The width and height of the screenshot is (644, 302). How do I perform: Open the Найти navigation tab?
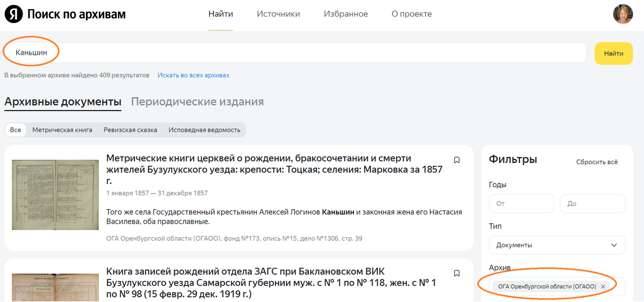coord(221,14)
